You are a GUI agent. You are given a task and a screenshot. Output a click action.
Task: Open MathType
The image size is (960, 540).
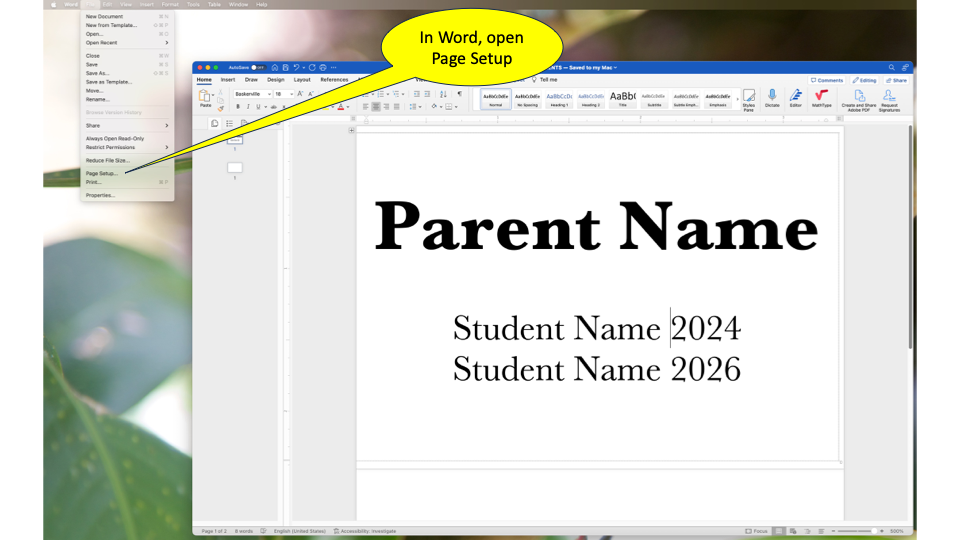pyautogui.click(x=822, y=99)
